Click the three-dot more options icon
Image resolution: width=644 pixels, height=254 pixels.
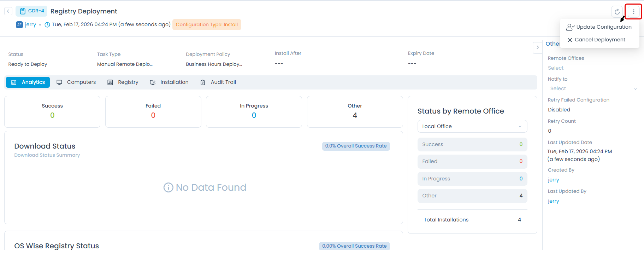[x=633, y=12]
